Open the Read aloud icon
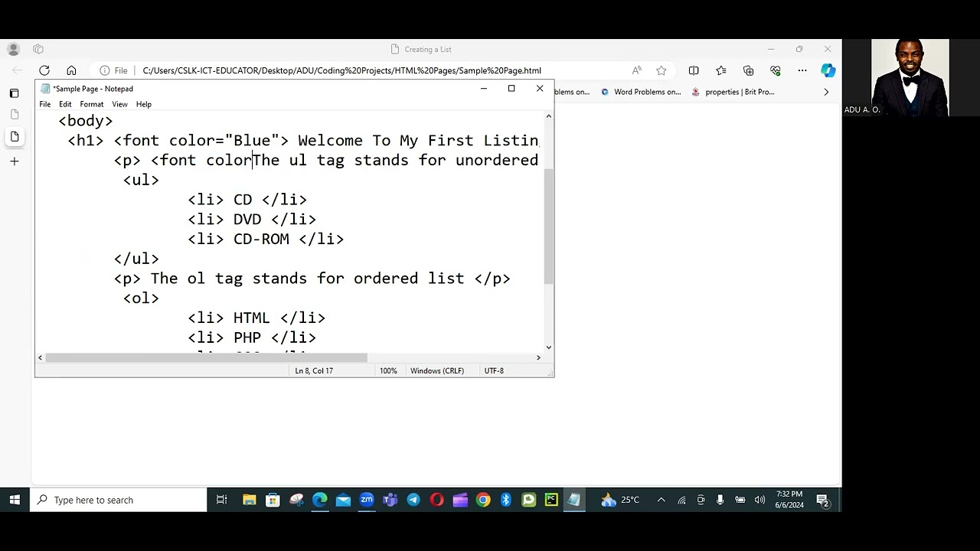The width and height of the screenshot is (980, 551). (x=636, y=70)
